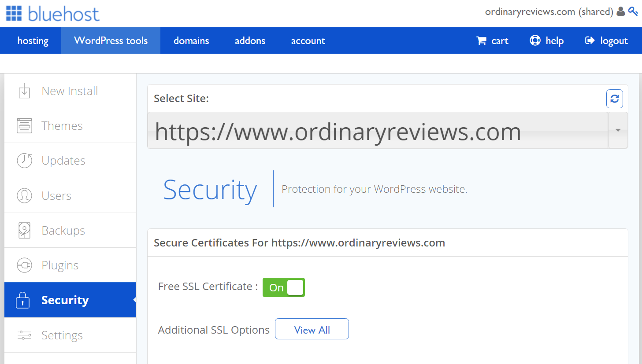Click the shopping cart icon

click(x=481, y=40)
